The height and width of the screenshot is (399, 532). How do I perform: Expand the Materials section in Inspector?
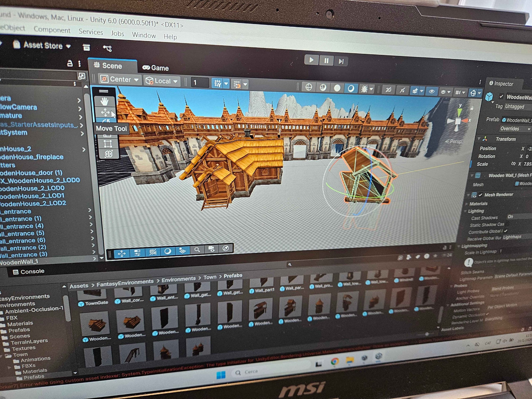click(478, 204)
